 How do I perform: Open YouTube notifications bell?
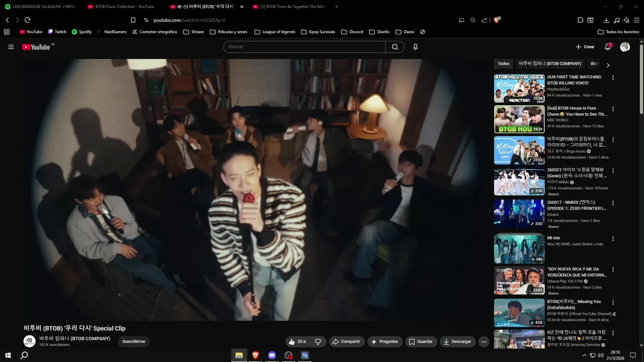[608, 47]
